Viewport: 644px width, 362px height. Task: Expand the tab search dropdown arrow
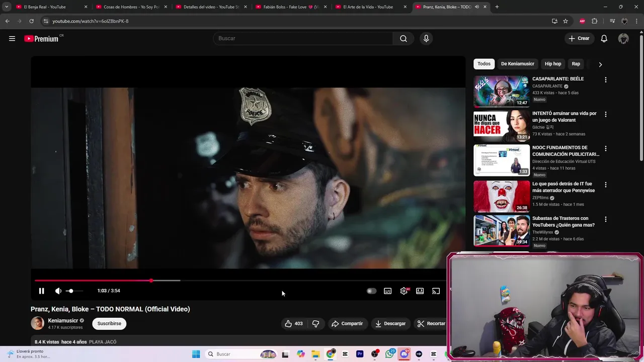click(7, 7)
